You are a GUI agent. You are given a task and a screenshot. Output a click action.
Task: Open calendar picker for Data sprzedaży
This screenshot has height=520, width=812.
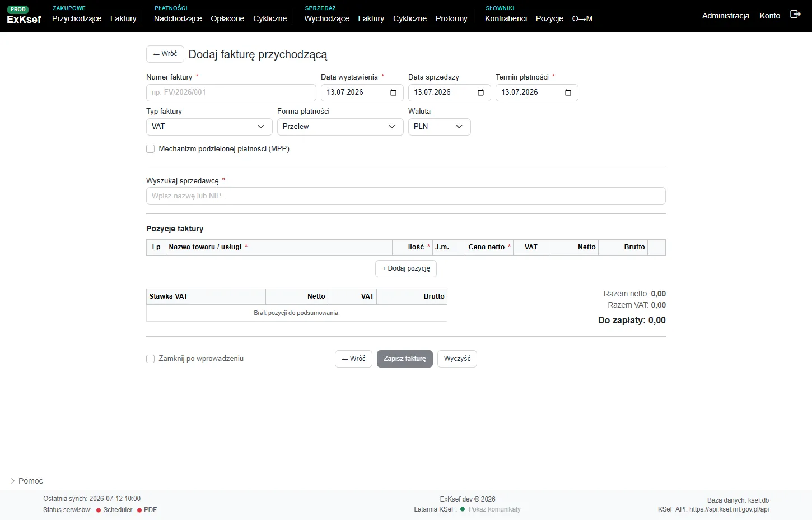click(x=480, y=92)
